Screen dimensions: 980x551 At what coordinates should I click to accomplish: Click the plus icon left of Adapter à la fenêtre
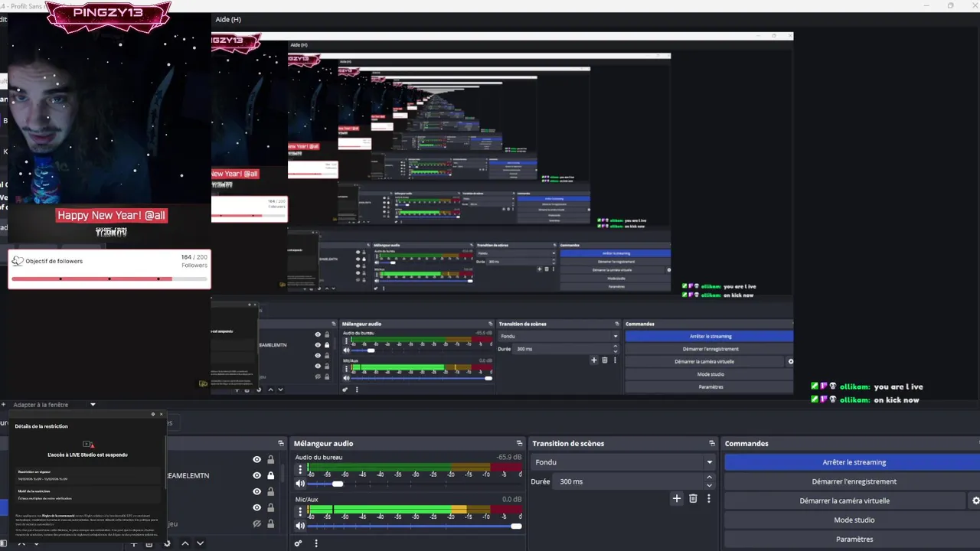(4, 404)
